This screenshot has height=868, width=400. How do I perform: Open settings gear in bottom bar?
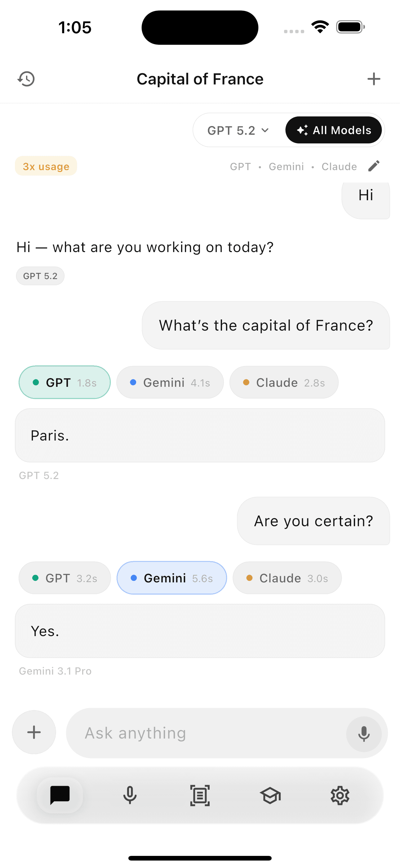click(340, 795)
